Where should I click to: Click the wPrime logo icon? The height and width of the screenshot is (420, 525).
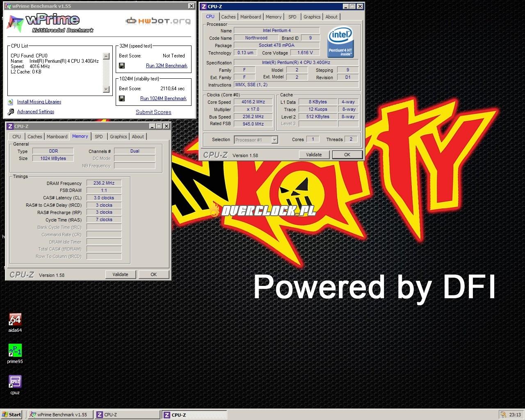pyautogui.click(x=15, y=23)
